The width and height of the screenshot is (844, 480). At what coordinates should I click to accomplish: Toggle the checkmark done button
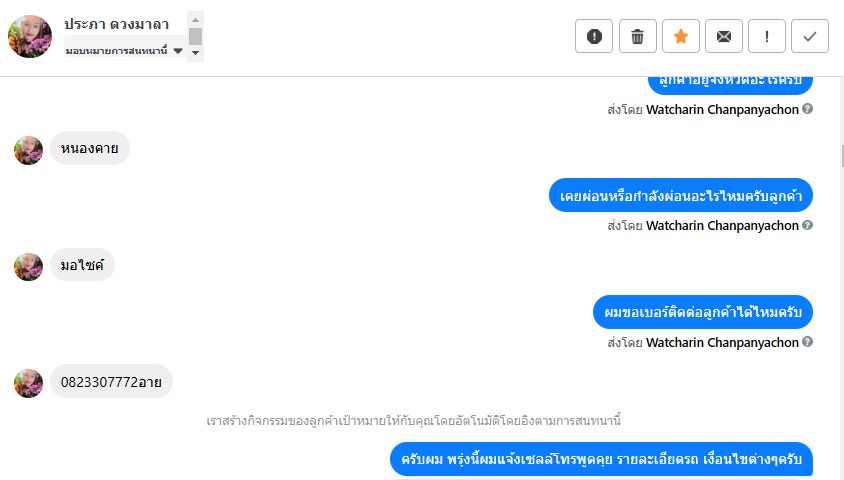[x=809, y=36]
